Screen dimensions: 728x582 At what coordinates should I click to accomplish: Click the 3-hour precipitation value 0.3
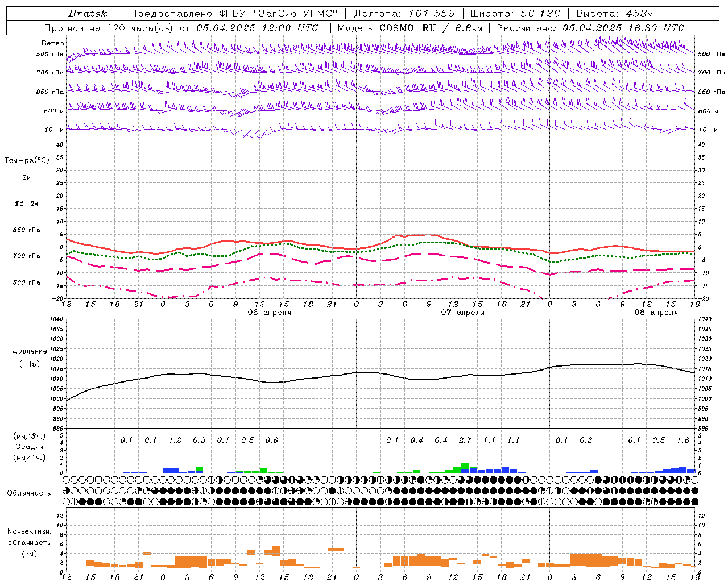[586, 440]
